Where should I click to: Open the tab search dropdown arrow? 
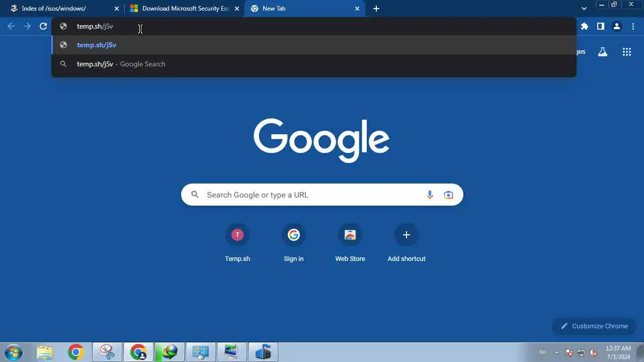(x=584, y=9)
